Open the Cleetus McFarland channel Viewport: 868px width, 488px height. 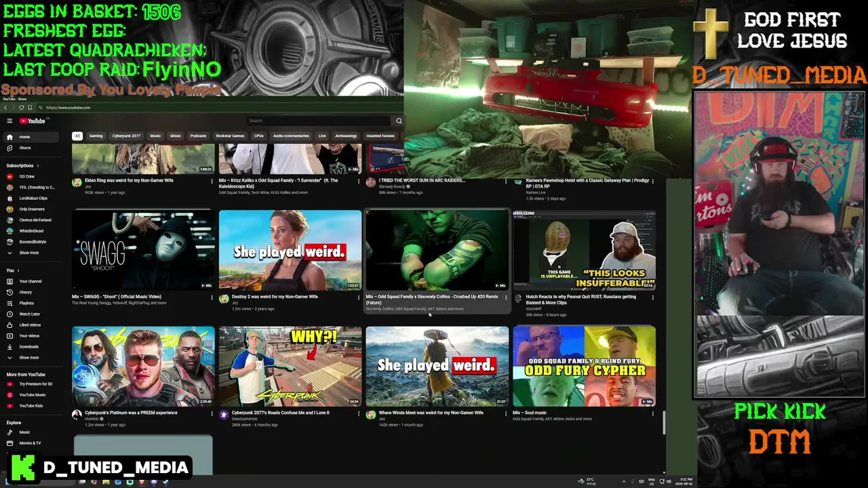coord(31,220)
